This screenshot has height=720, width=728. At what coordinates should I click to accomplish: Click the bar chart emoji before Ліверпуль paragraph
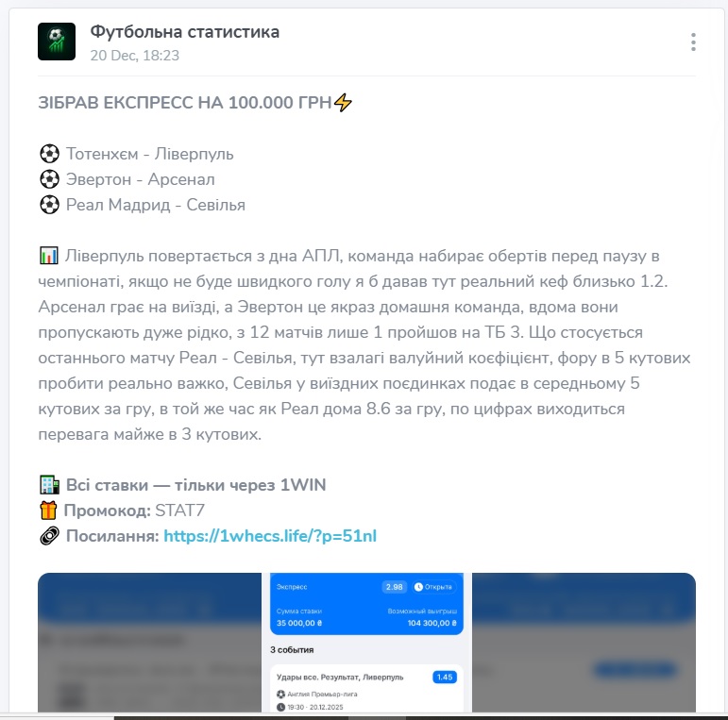tap(49, 256)
